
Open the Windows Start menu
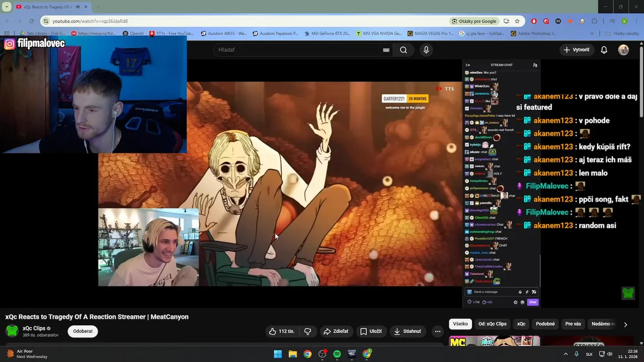click(278, 354)
